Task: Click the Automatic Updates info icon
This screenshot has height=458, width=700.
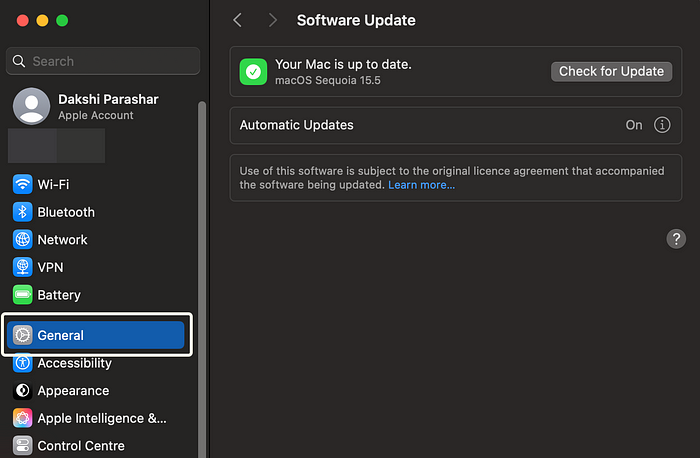Action: 662,125
